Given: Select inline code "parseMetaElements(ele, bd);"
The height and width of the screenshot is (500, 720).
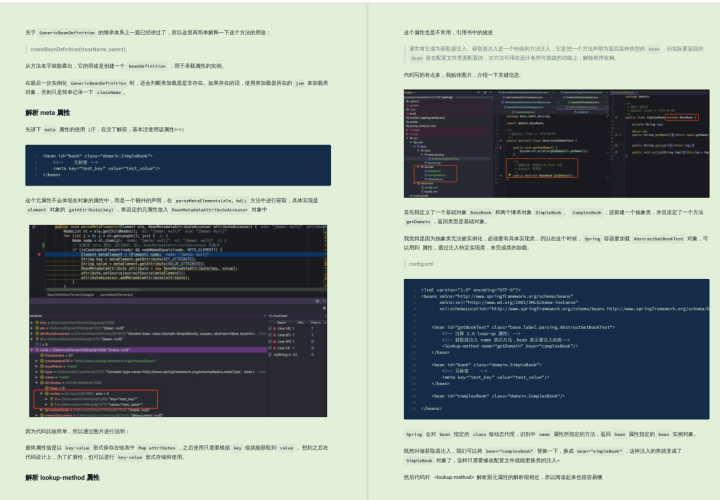Looking at the screenshot, I should (x=211, y=201).
